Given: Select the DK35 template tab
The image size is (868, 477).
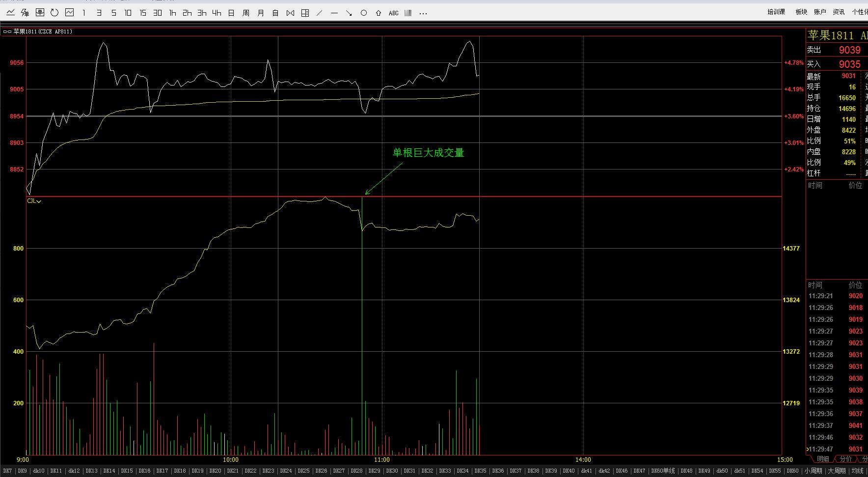Looking at the screenshot, I should tap(480, 471).
